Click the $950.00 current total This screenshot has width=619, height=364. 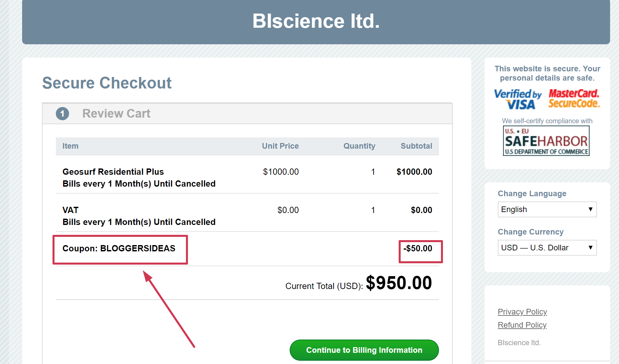click(399, 283)
